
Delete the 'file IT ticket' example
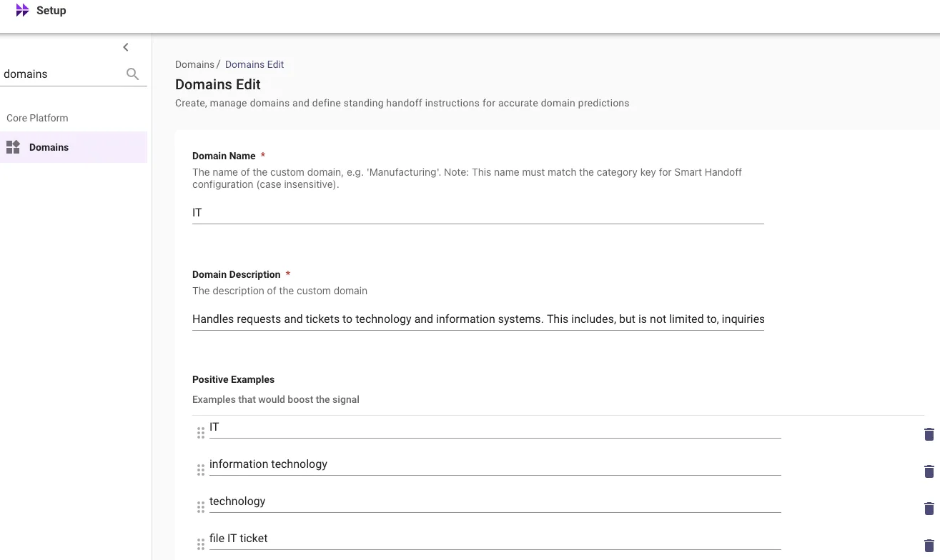pos(929,546)
